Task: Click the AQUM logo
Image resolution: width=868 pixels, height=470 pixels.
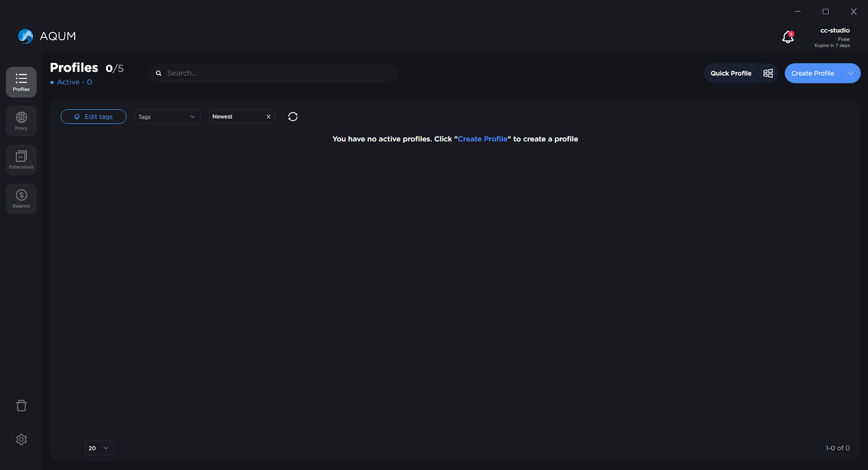Action: click(47, 36)
